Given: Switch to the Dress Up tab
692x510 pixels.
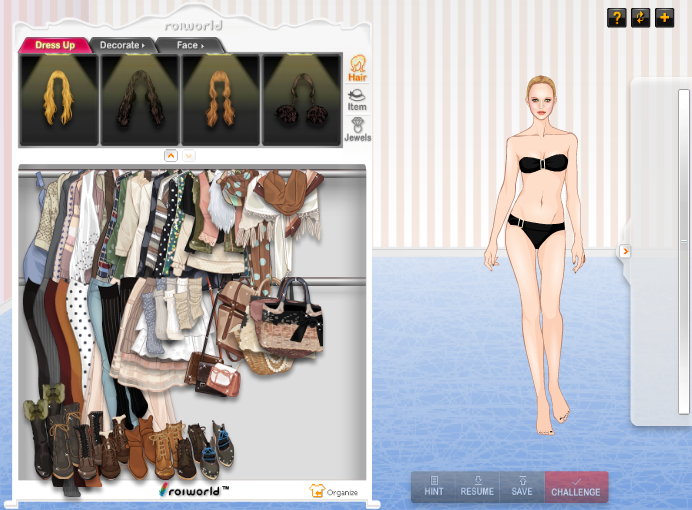Looking at the screenshot, I should point(55,45).
